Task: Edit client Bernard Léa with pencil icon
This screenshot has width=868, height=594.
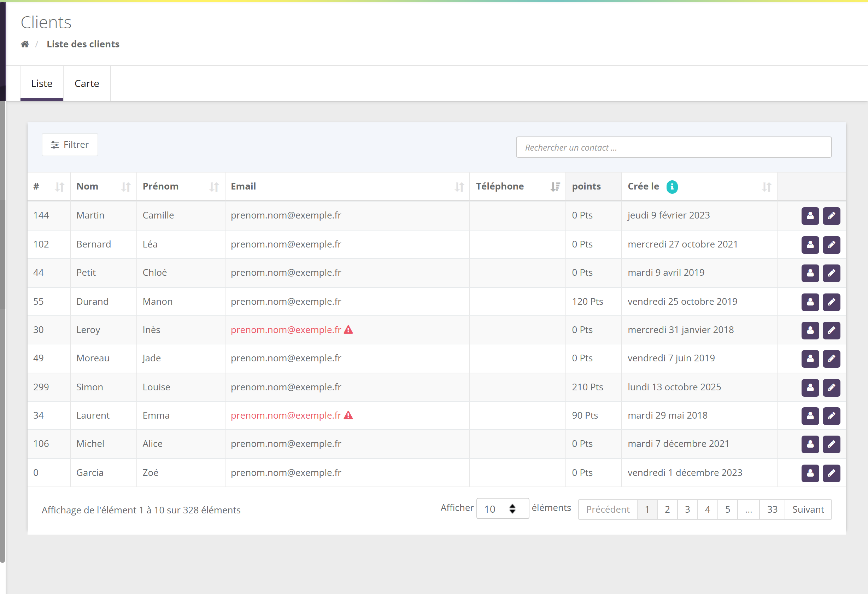Action: coord(831,245)
